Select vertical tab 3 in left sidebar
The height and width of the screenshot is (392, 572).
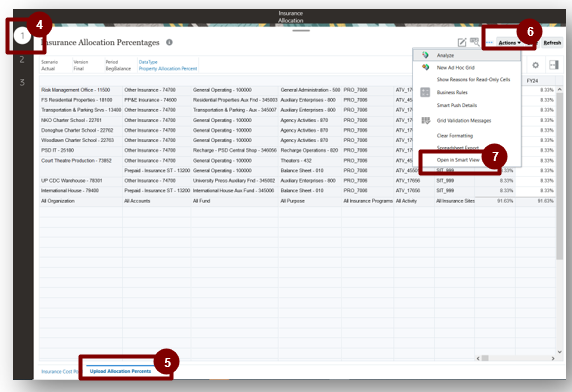pos(22,82)
